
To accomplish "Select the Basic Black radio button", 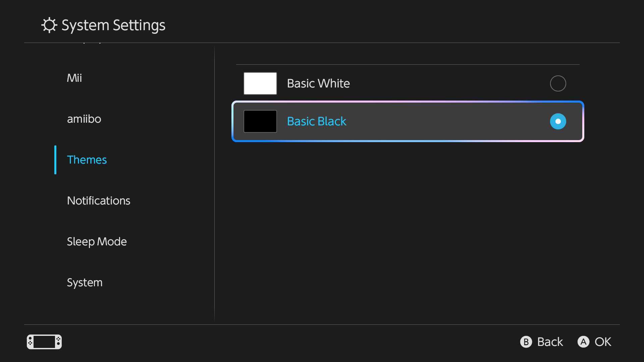I will pyautogui.click(x=558, y=121).
